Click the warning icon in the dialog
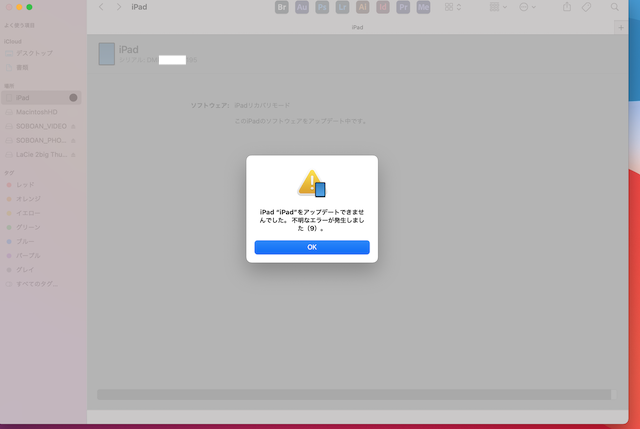The image size is (640, 429). click(x=312, y=183)
